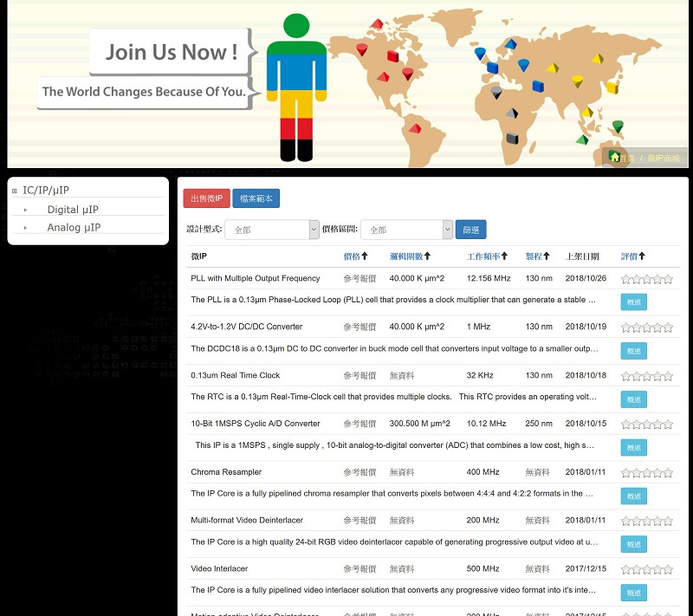Rate PLL with Multiple Output Frequency stars
The width and height of the screenshot is (693, 616).
(646, 279)
